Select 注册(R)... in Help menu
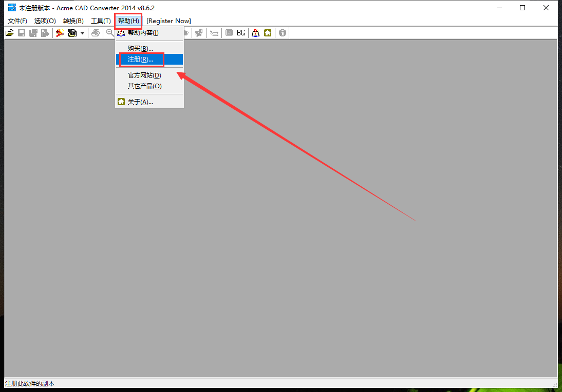The width and height of the screenshot is (562, 392). (140, 60)
